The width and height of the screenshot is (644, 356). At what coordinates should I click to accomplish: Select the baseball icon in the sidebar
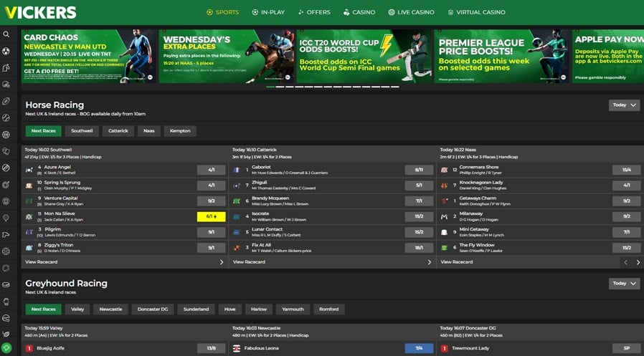[6, 117]
